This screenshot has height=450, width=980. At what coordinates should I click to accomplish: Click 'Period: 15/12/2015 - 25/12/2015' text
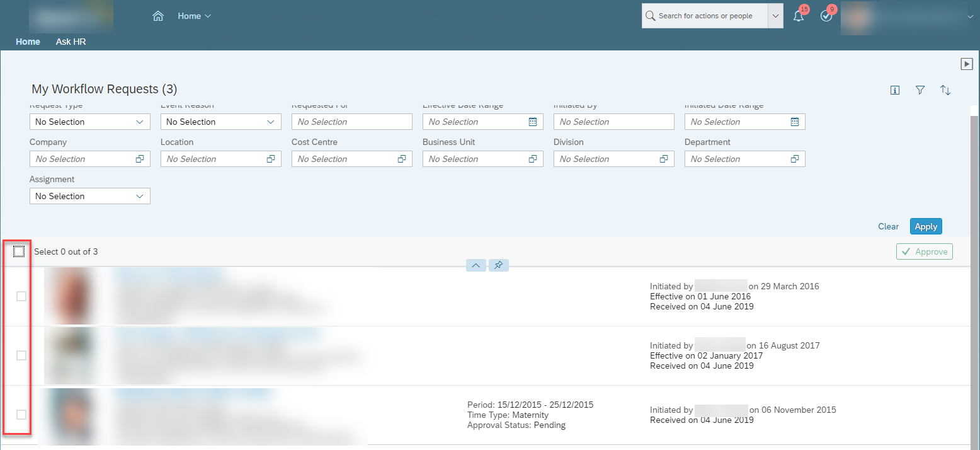coord(530,405)
